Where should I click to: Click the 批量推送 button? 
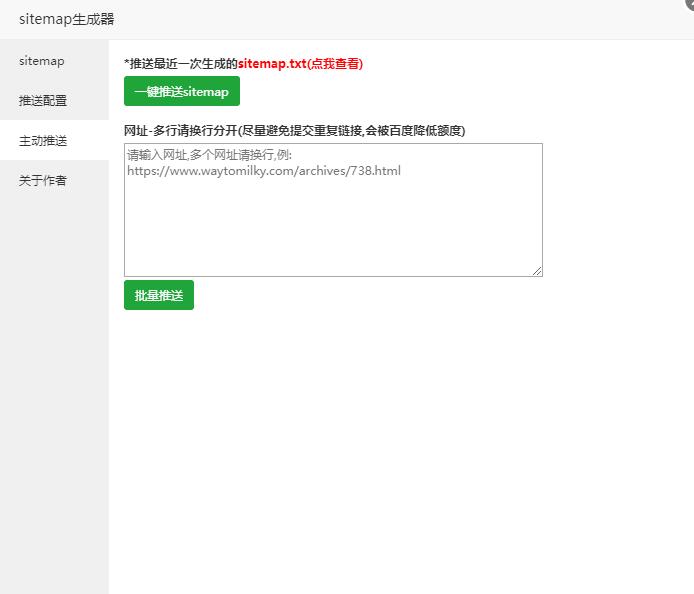pyautogui.click(x=159, y=295)
